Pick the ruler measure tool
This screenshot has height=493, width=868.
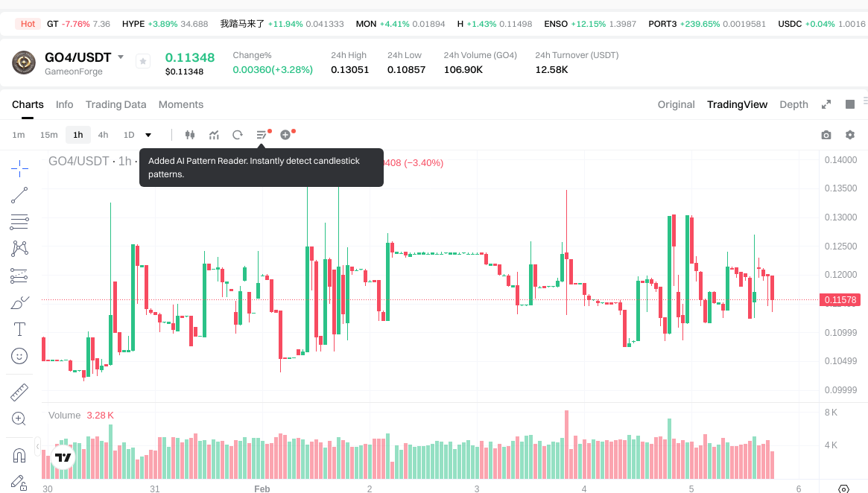19,392
